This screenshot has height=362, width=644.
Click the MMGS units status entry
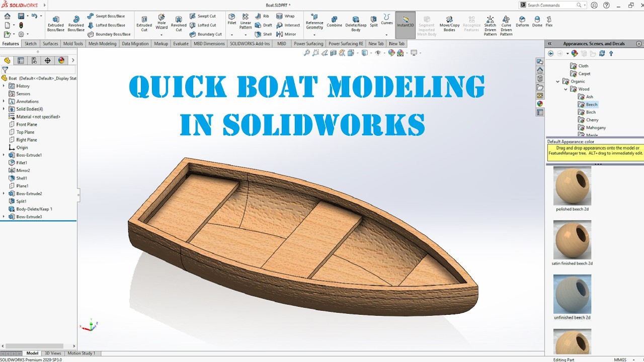(620, 359)
